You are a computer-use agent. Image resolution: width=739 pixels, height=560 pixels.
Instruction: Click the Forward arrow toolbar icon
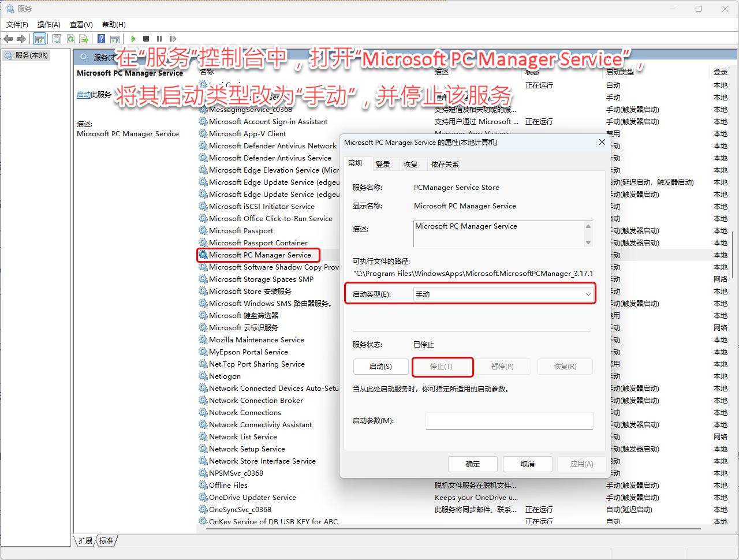click(x=21, y=39)
